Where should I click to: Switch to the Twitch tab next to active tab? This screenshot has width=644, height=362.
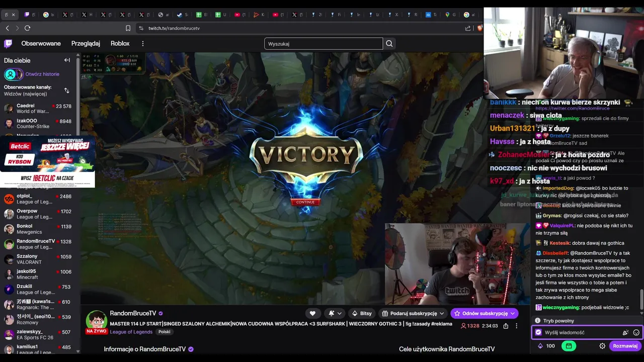[x=29, y=15]
